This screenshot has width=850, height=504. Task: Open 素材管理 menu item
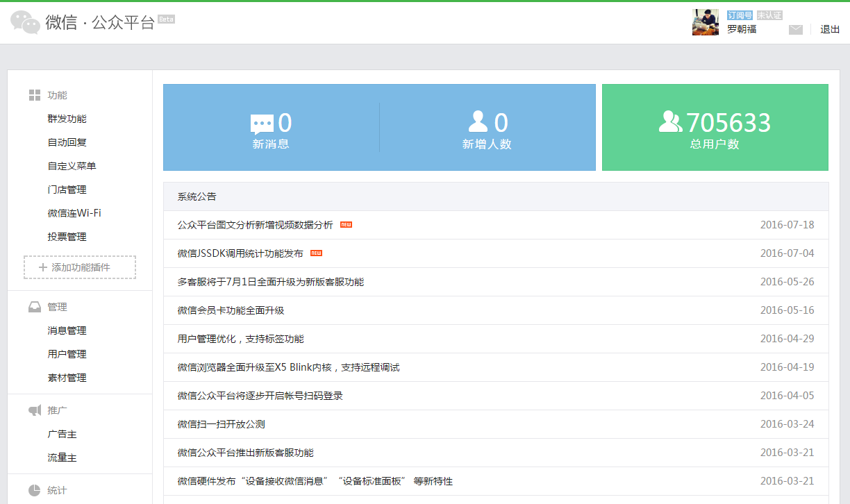(67, 378)
